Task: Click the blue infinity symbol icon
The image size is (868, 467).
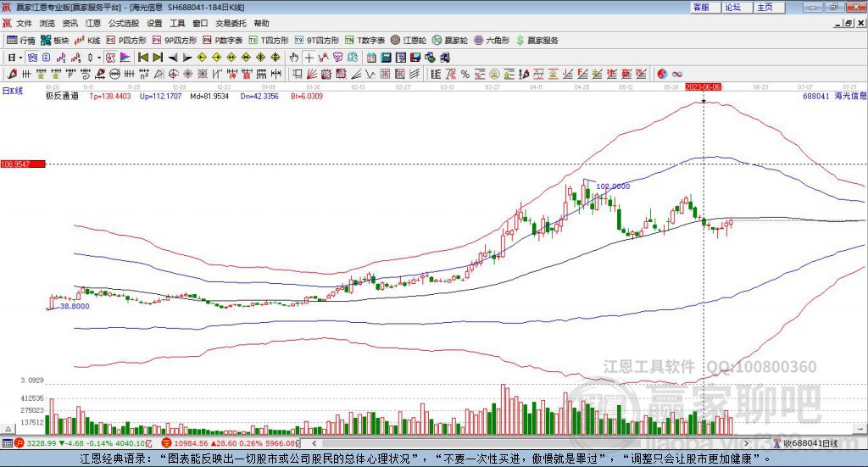Action: 677,74
